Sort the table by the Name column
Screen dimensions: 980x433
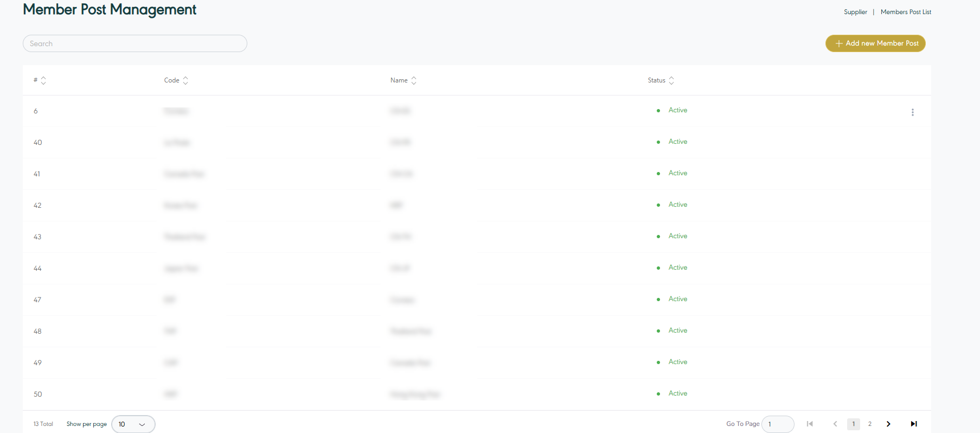point(414,80)
